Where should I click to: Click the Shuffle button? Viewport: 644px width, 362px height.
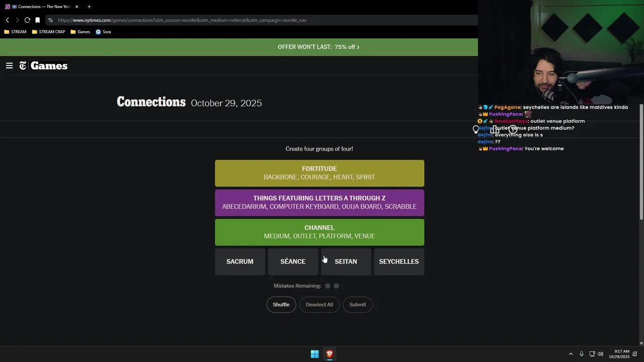[281, 304]
